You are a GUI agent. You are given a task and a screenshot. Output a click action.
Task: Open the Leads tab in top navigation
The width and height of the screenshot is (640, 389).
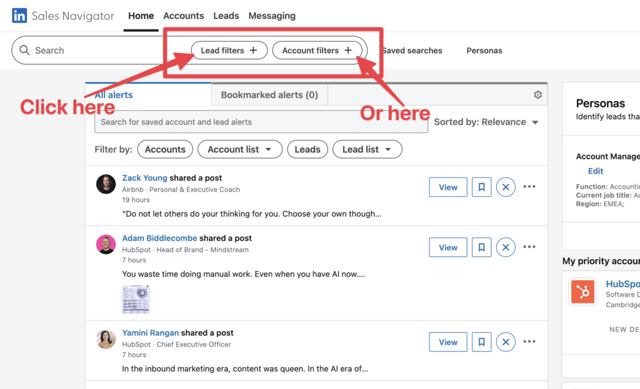(226, 16)
